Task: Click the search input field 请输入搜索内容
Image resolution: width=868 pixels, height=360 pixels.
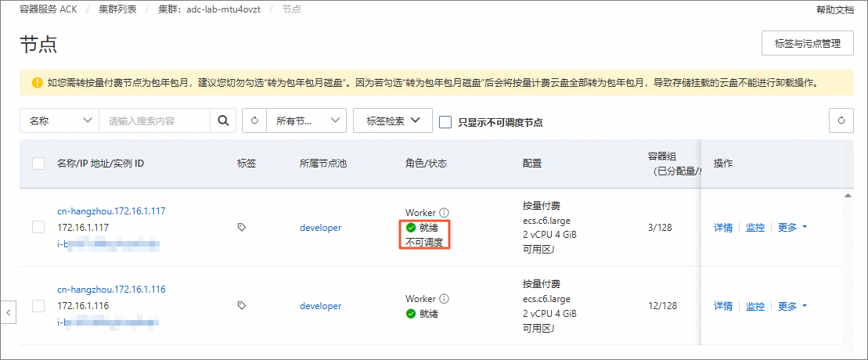Action: pyautogui.click(x=154, y=121)
